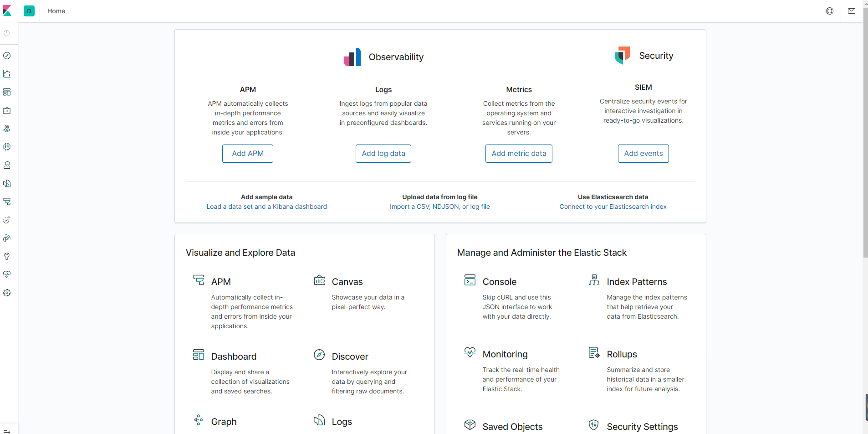This screenshot has width=868, height=434.
Task: Show recently viewed items clock icon
Action: point(7,33)
